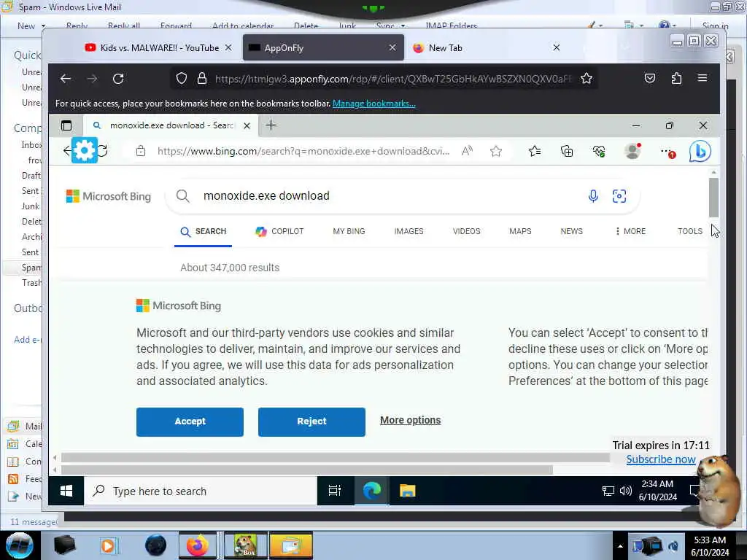Search using an image in Bing
The image size is (747, 560).
coord(619,195)
